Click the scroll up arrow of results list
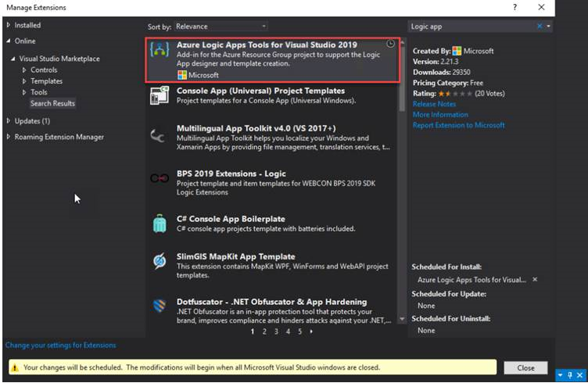The height and width of the screenshot is (383, 588). click(x=402, y=43)
